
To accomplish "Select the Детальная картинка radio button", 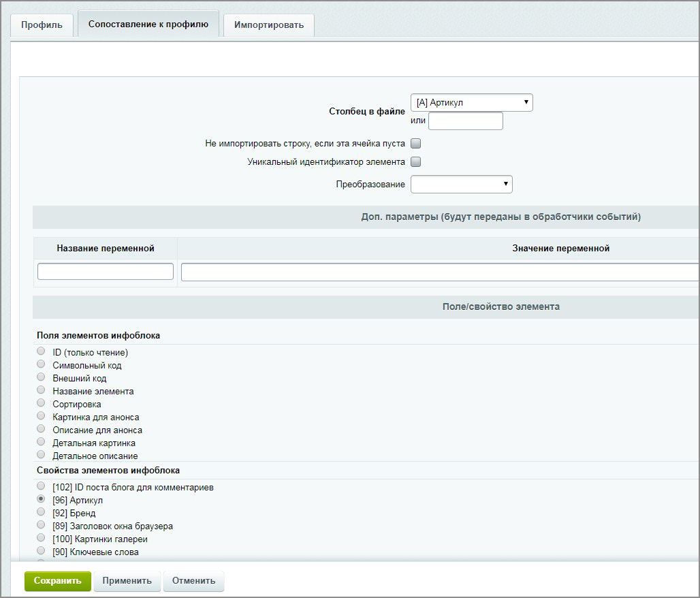I will (41, 442).
